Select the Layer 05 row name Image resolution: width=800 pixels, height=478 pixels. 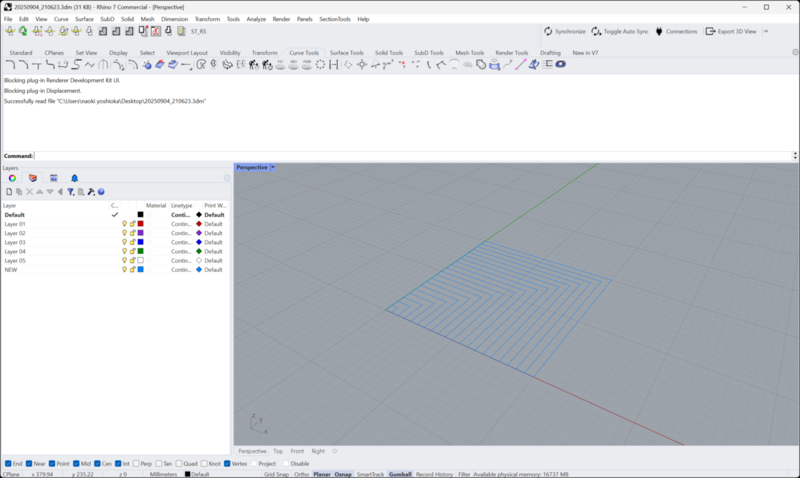(15, 261)
